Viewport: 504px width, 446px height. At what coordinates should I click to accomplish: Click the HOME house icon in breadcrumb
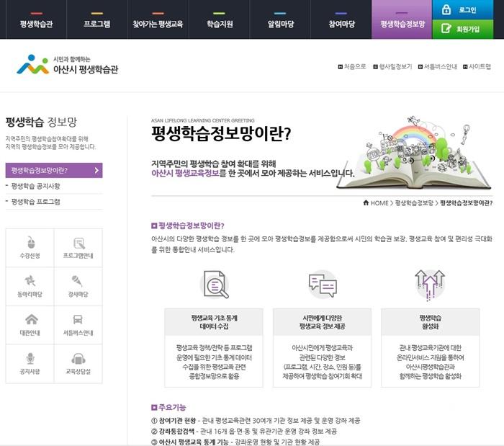click(x=366, y=202)
